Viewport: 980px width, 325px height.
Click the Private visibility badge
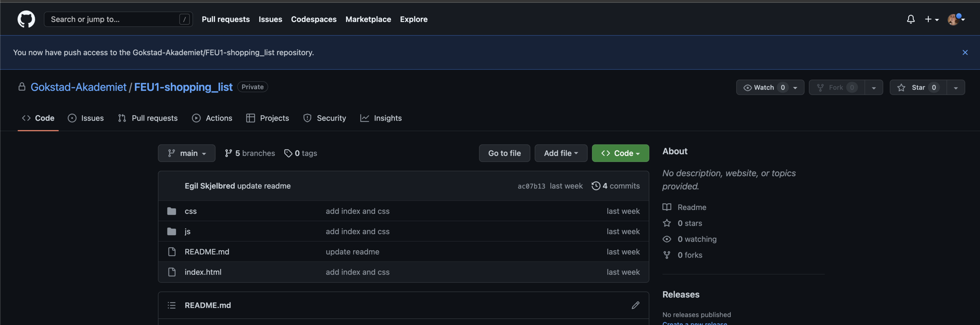pyautogui.click(x=252, y=87)
